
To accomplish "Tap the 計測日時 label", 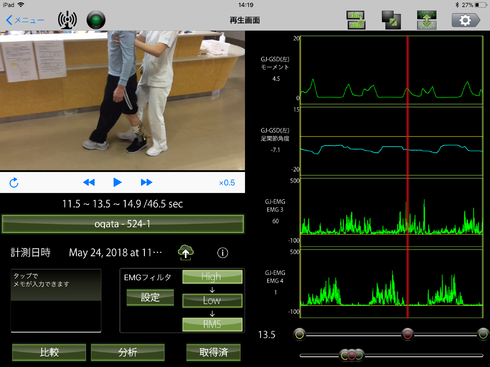I will pos(30,252).
